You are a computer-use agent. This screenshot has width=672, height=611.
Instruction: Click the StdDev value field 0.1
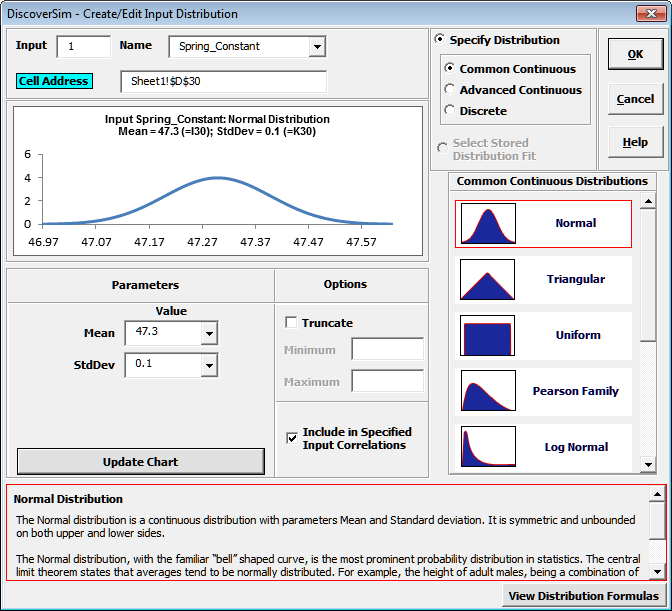[x=163, y=365]
